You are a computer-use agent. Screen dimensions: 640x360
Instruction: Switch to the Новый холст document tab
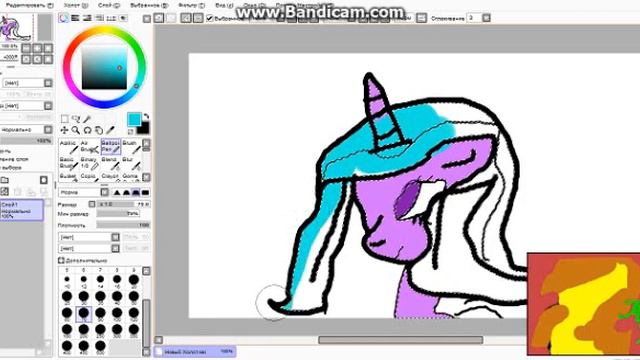(195, 351)
